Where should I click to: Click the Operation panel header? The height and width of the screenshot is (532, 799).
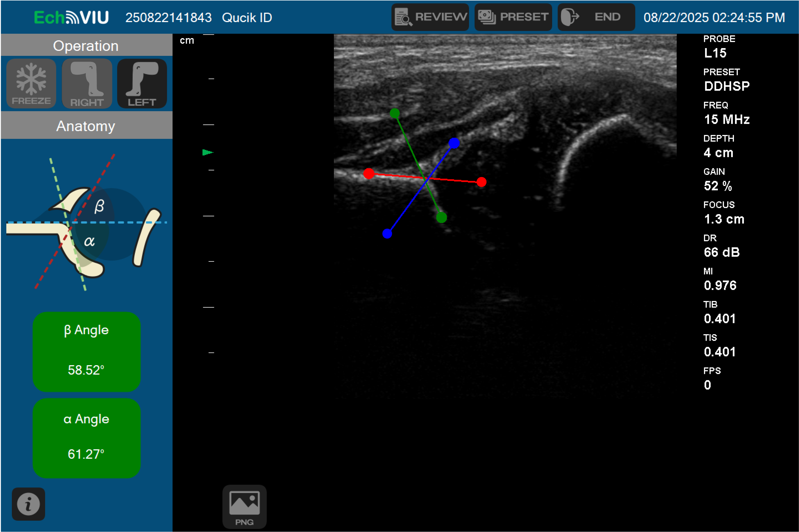(86, 46)
